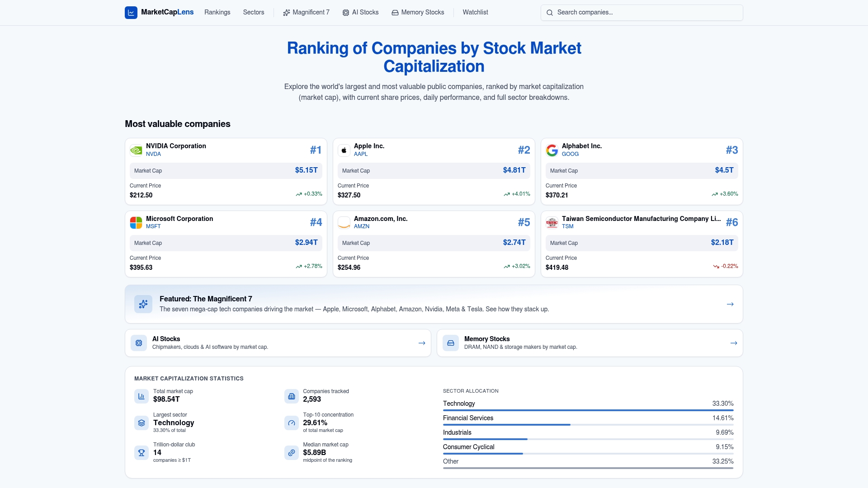Image resolution: width=868 pixels, height=488 pixels.
Task: Click the Apple company logo
Action: pos(344,150)
